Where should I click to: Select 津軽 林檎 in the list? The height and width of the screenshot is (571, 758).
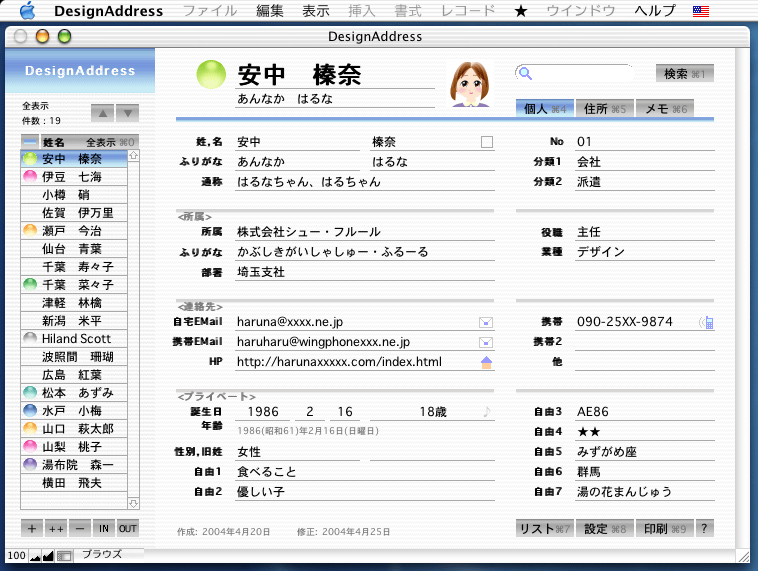[74, 303]
